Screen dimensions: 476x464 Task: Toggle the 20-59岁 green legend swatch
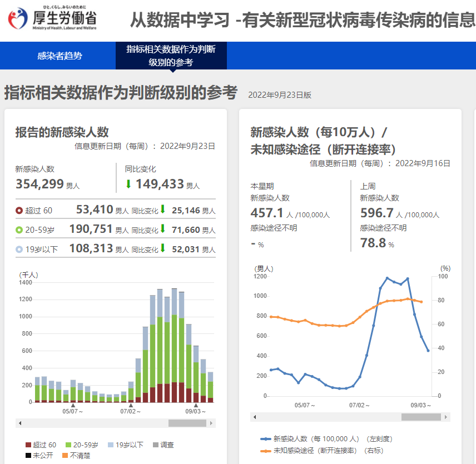point(68,445)
